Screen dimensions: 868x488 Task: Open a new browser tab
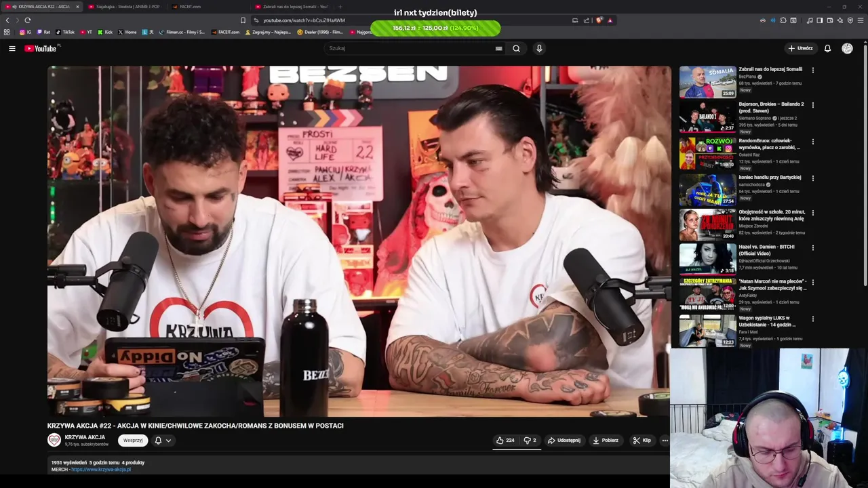coord(340,7)
